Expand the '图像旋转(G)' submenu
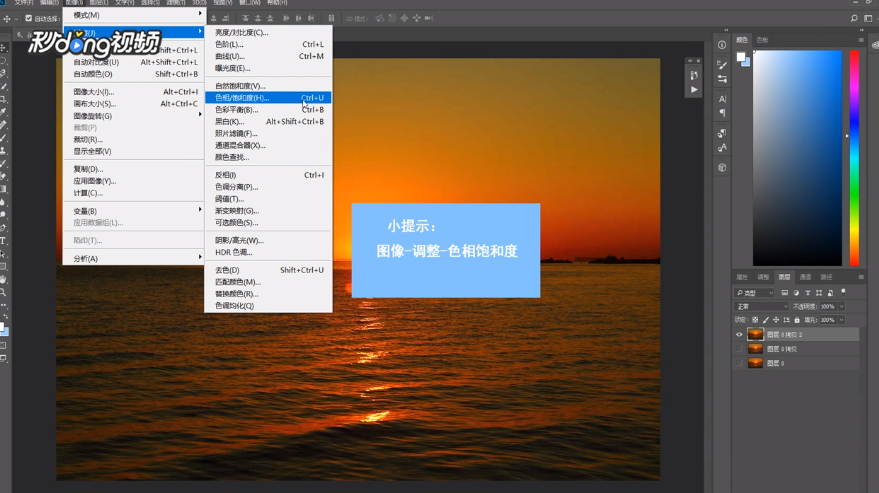Viewport: 879px width, 493px height. (133, 116)
